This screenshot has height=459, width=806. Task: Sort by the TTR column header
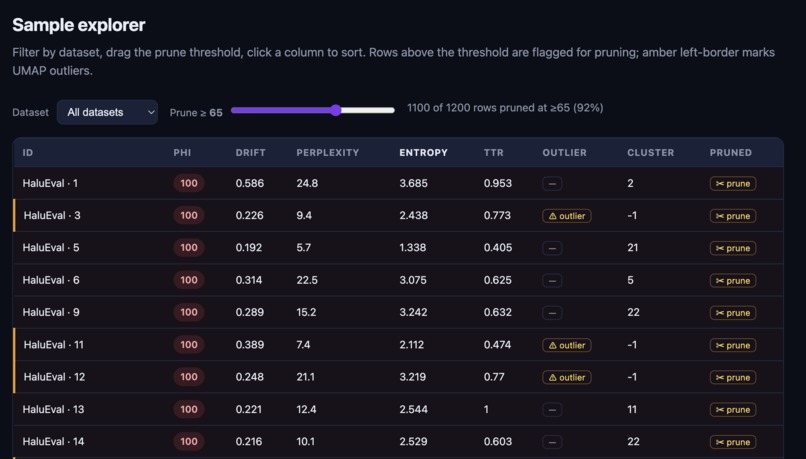click(x=493, y=153)
